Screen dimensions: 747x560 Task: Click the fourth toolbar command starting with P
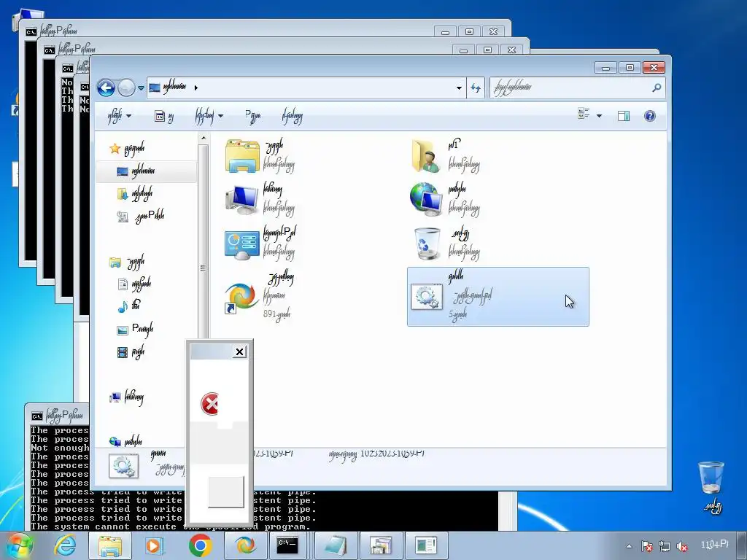click(252, 116)
